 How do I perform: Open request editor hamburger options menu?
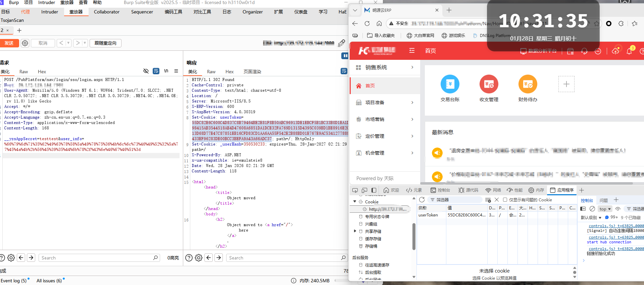coord(176,71)
